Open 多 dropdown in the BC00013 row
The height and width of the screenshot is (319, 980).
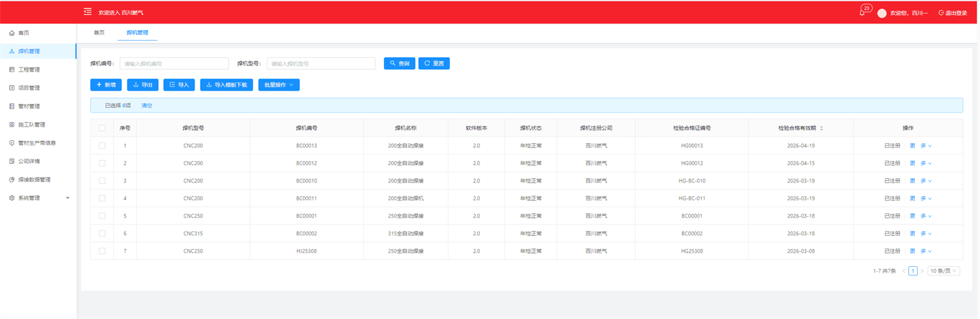(926, 145)
